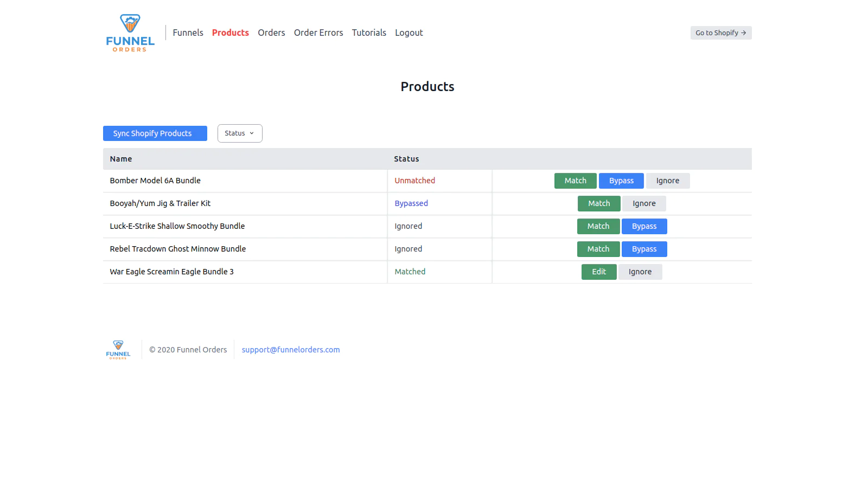Click the Products page heading
The height and width of the screenshot is (488, 868).
(427, 87)
